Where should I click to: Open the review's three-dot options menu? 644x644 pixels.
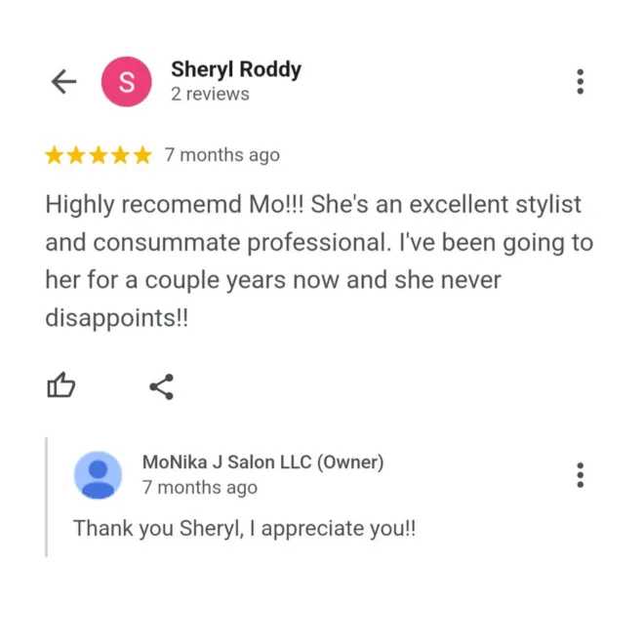click(x=580, y=82)
